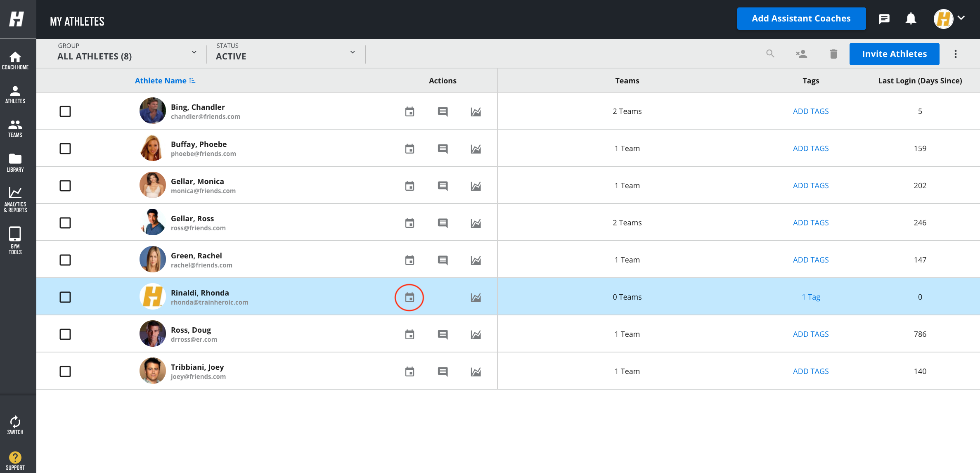The height and width of the screenshot is (473, 980).
Task: Select checkbox for Buffay, Phoebe
Action: 65,149
